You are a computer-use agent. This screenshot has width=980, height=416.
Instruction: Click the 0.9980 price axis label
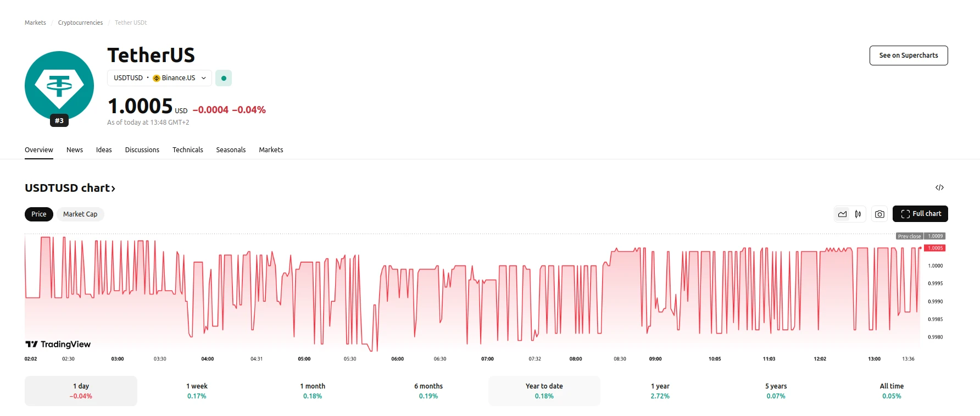pos(936,337)
